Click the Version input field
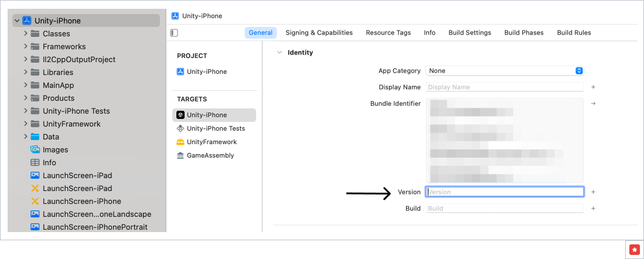The width and height of the screenshot is (644, 259). coord(505,192)
